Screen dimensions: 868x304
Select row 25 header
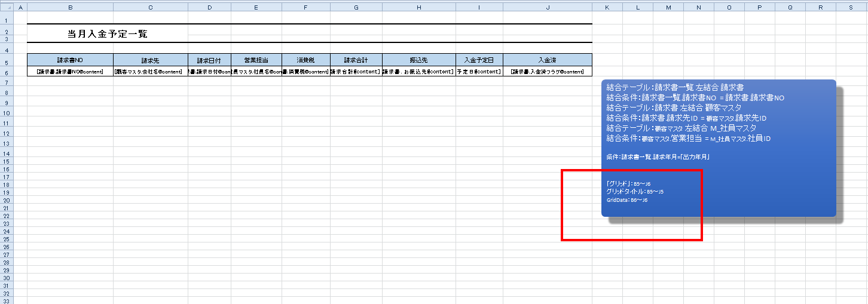click(x=6, y=239)
